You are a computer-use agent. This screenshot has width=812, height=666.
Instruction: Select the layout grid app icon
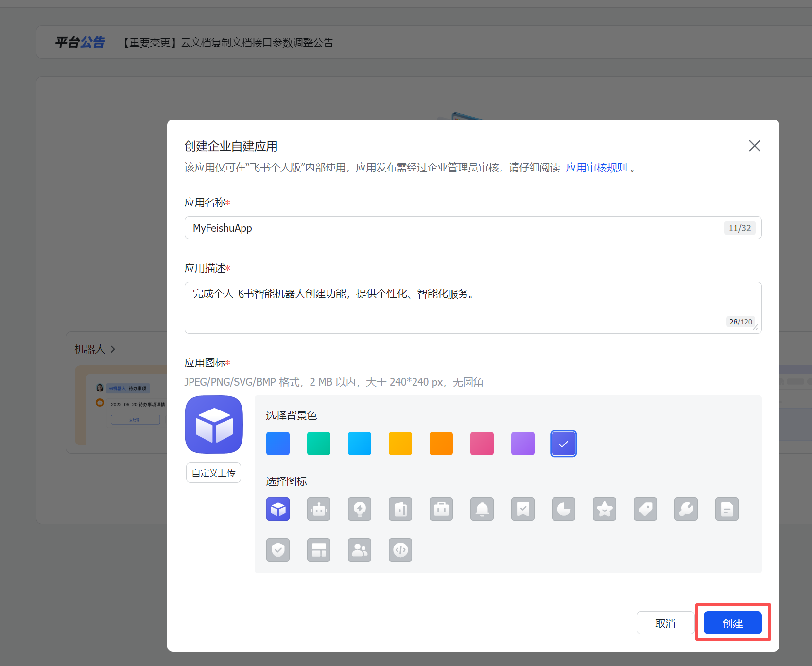click(x=319, y=550)
